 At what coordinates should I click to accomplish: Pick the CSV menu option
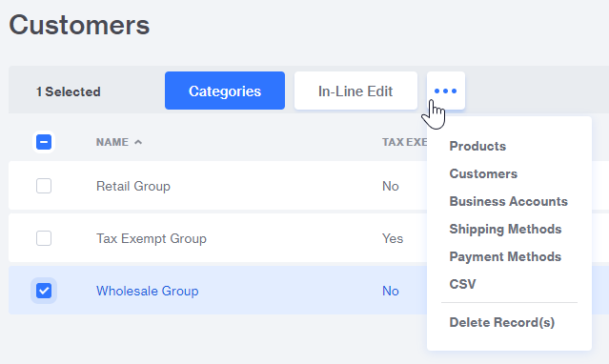tap(462, 284)
